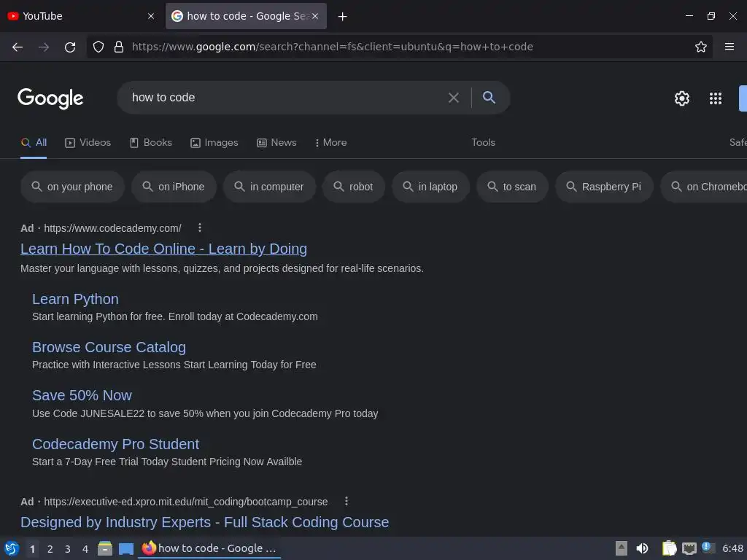Close the Google Search tab

click(x=315, y=16)
